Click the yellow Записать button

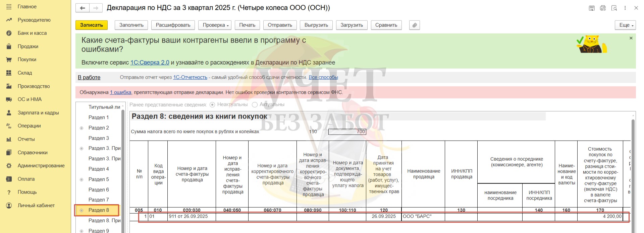(92, 25)
